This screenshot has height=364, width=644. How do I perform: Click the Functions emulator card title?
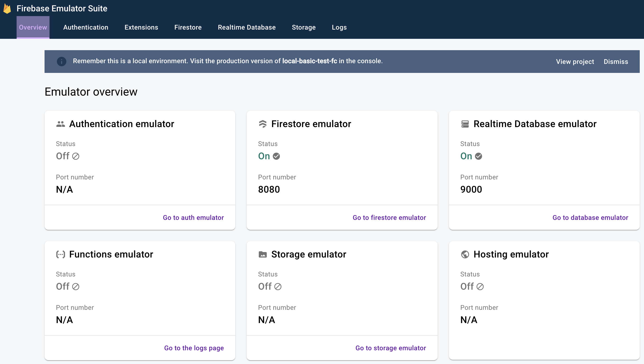click(111, 254)
